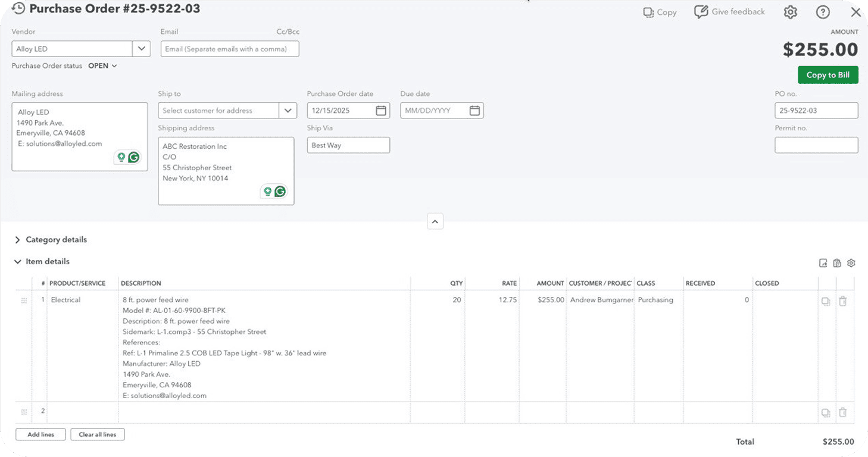Click the green Copy to Bill button
The width and height of the screenshot is (868, 457).
pos(828,75)
